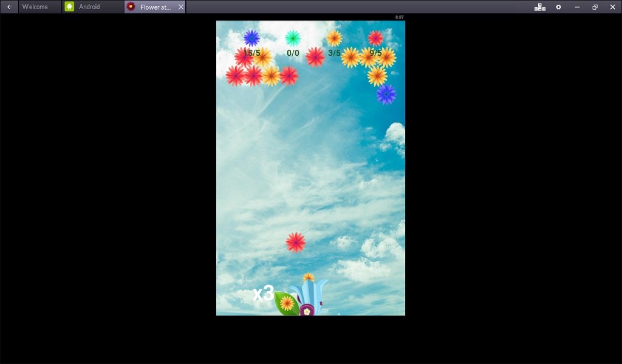622x364 pixels.
Task: Click the yellow flower on the green leaf
Action: pyautogui.click(x=287, y=303)
